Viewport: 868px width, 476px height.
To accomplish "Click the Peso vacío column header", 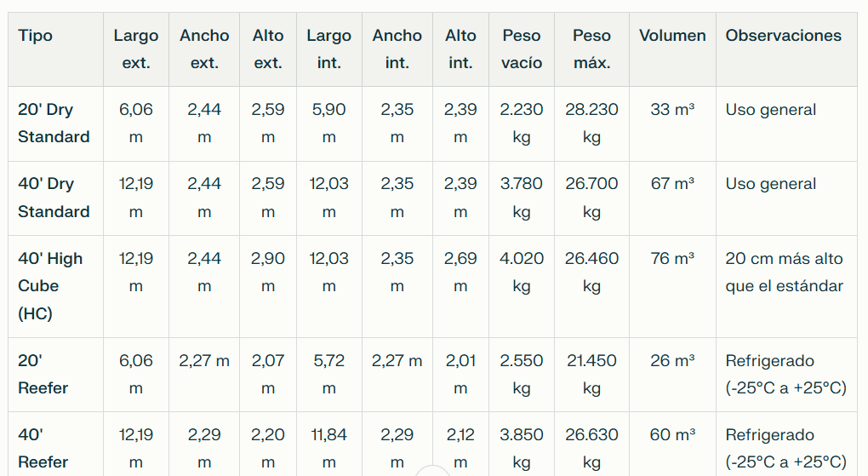I will (522, 49).
